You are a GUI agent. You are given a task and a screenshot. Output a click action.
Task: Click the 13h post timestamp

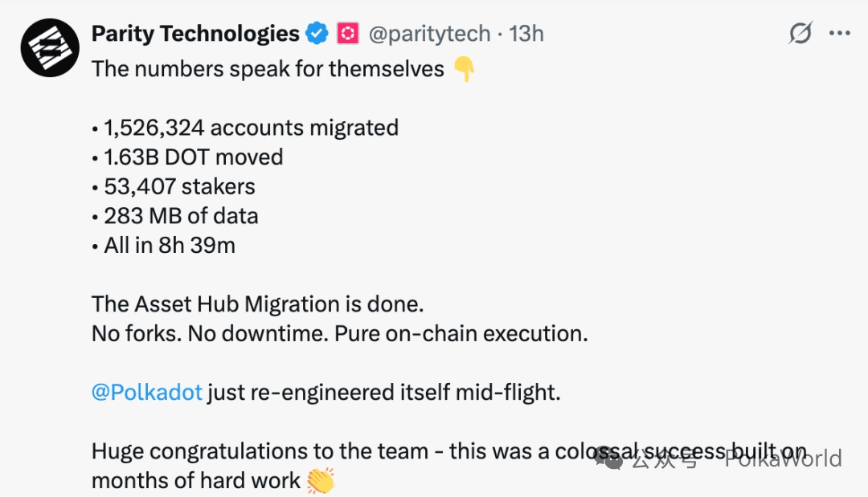click(527, 34)
